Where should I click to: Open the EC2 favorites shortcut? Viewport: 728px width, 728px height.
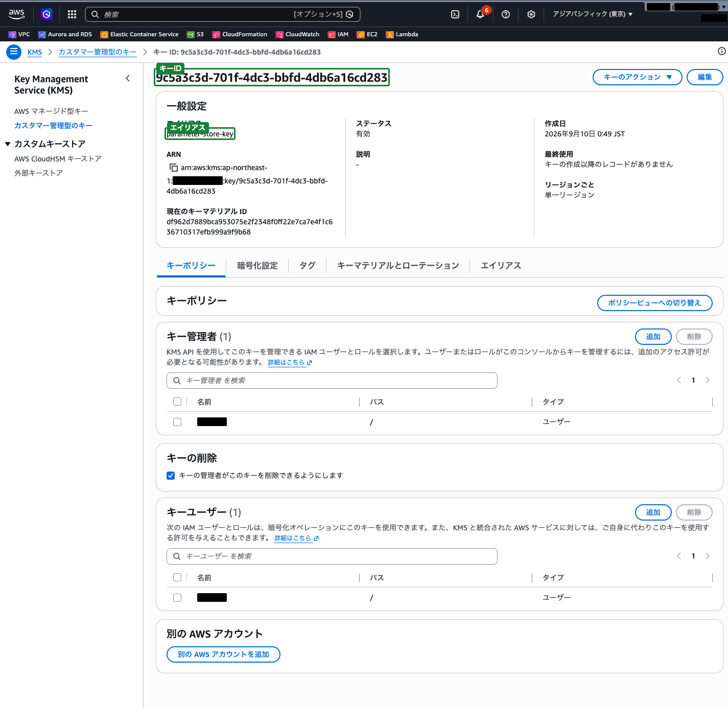click(367, 34)
